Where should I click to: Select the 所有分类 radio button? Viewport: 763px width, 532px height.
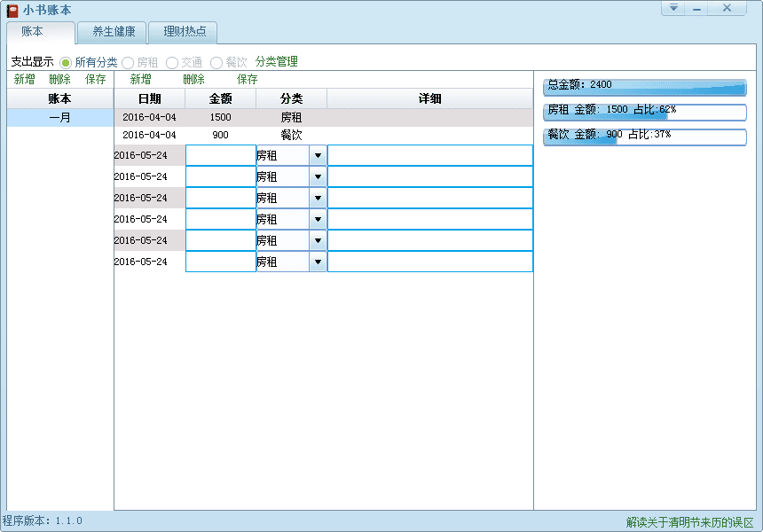tap(67, 62)
